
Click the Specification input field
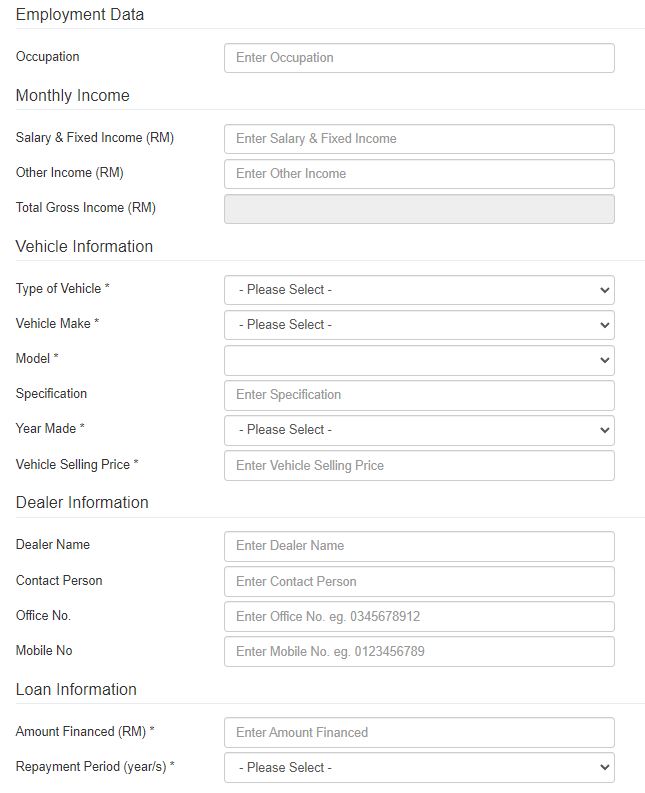419,395
